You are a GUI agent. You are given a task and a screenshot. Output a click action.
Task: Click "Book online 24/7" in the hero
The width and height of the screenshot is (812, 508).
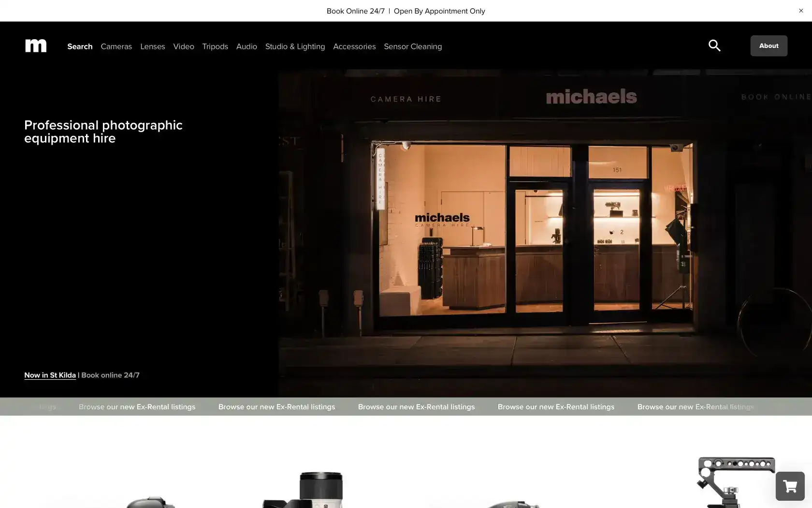tap(110, 375)
